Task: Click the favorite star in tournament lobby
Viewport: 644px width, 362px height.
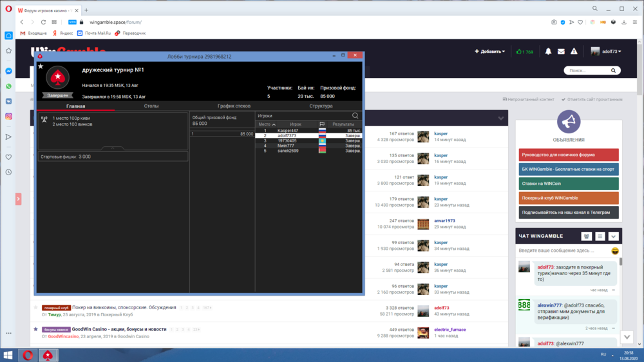Action: tap(41, 66)
